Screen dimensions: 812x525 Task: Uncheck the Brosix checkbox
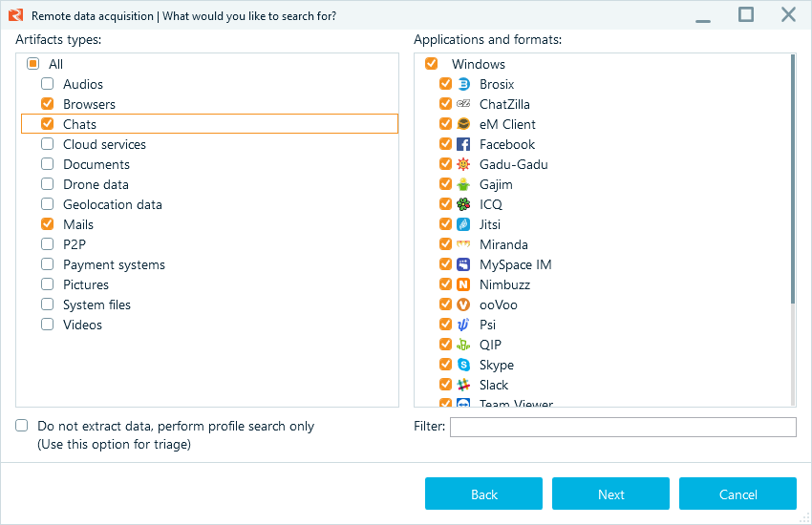[445, 83]
